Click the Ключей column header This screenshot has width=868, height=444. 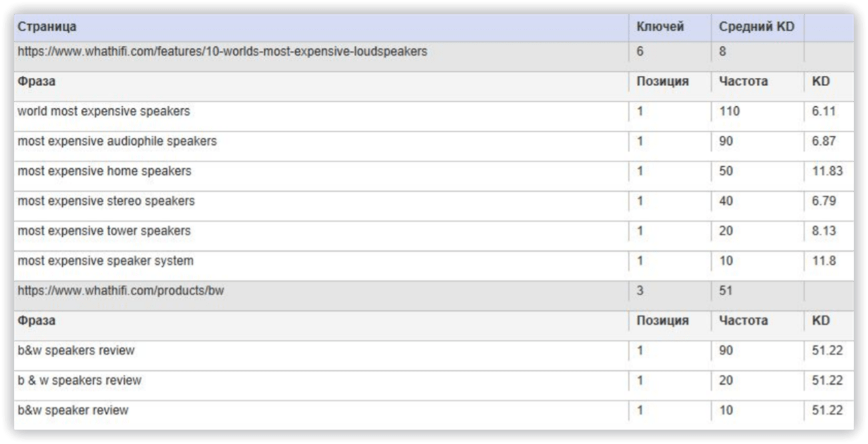click(x=660, y=27)
